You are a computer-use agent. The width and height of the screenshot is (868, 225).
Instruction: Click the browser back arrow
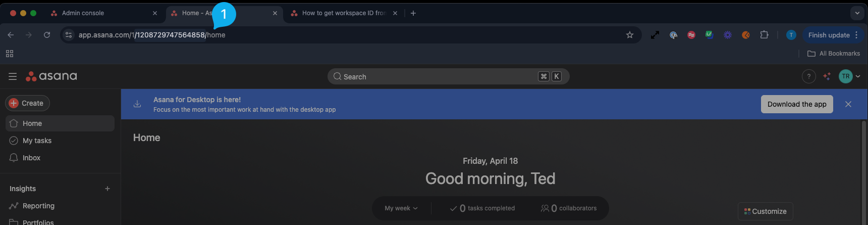click(11, 35)
